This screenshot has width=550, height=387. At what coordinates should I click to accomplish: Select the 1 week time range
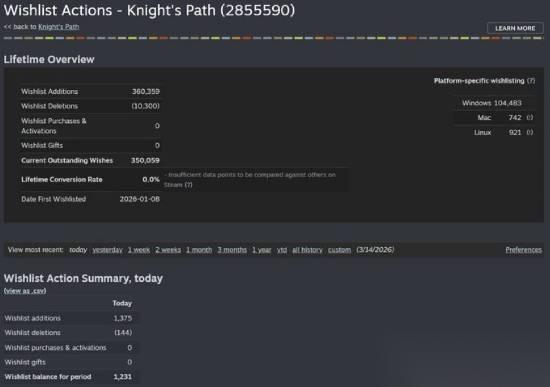(139, 250)
